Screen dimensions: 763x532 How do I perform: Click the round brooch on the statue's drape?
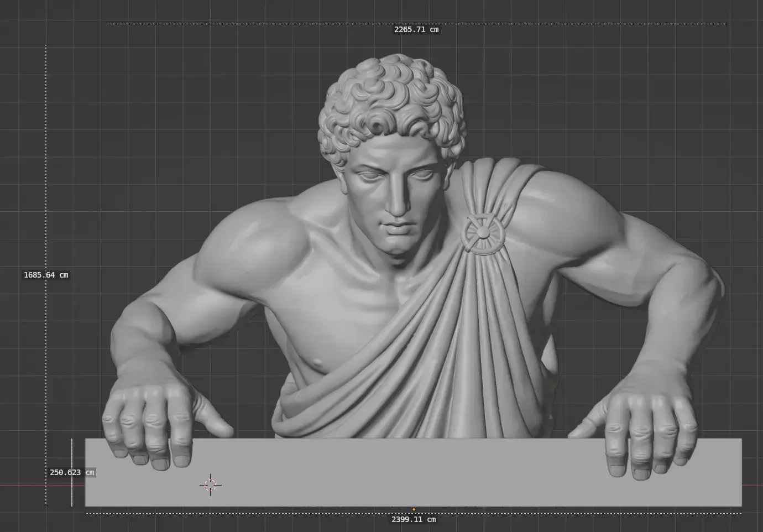pyautogui.click(x=483, y=234)
